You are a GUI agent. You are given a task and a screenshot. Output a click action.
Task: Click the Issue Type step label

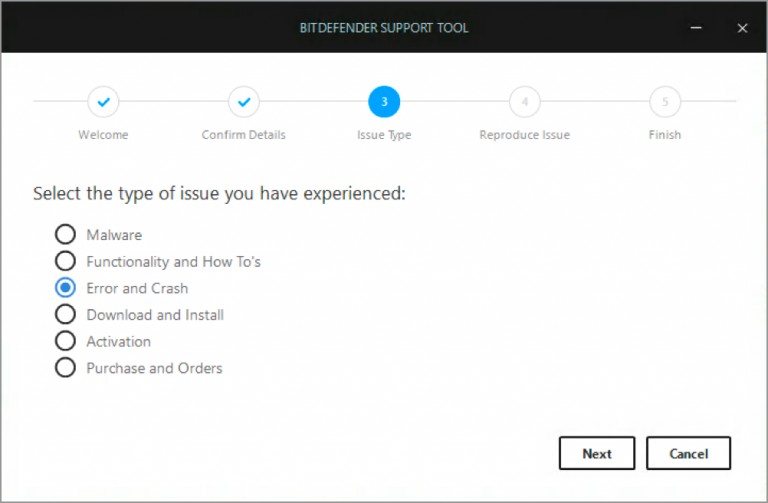pyautogui.click(x=384, y=135)
